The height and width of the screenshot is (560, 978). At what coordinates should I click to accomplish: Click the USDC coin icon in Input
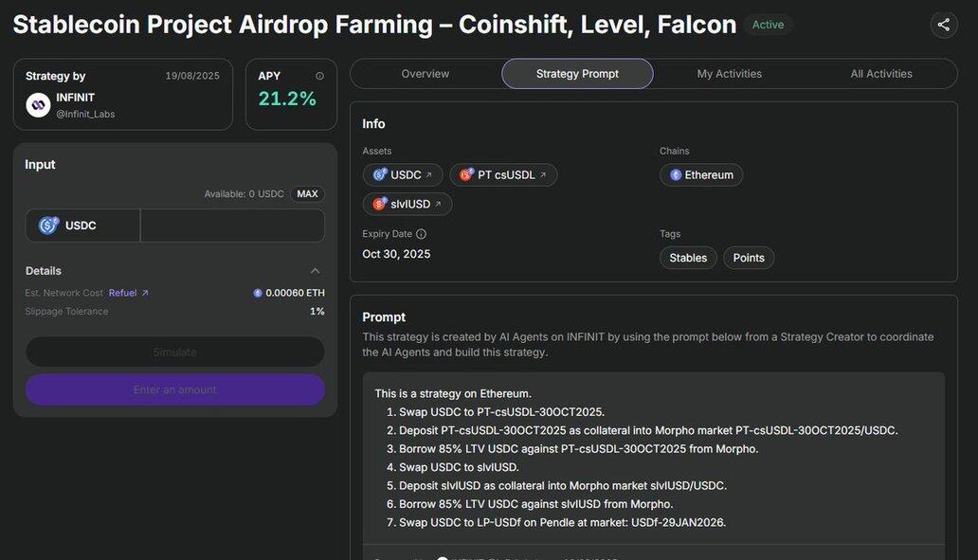(48, 226)
